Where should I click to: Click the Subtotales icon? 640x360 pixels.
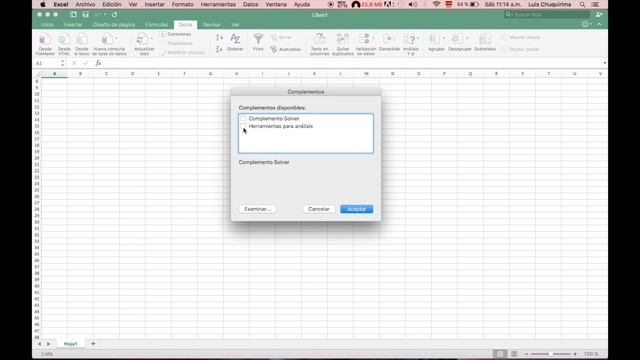point(485,39)
